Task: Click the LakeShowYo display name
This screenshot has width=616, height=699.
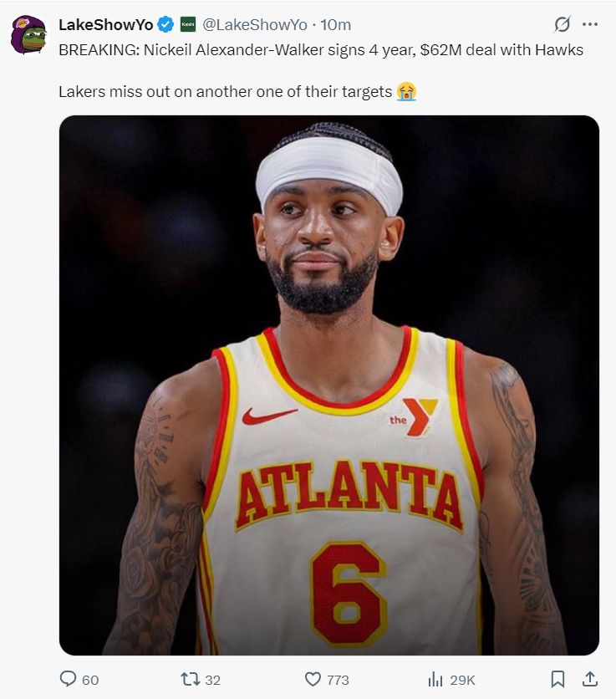Action: coord(105,24)
